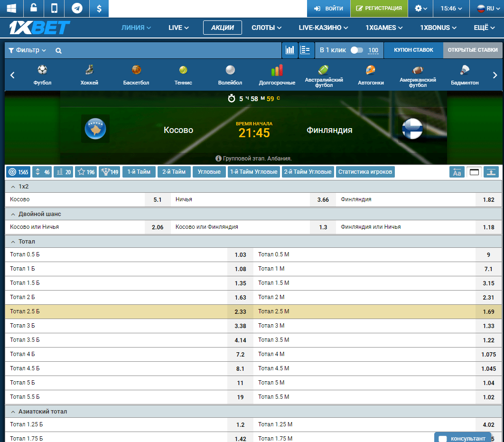Screen dimensions: 504x442
Task: Open the ЛИНИЯ menu
Action: pos(136,28)
